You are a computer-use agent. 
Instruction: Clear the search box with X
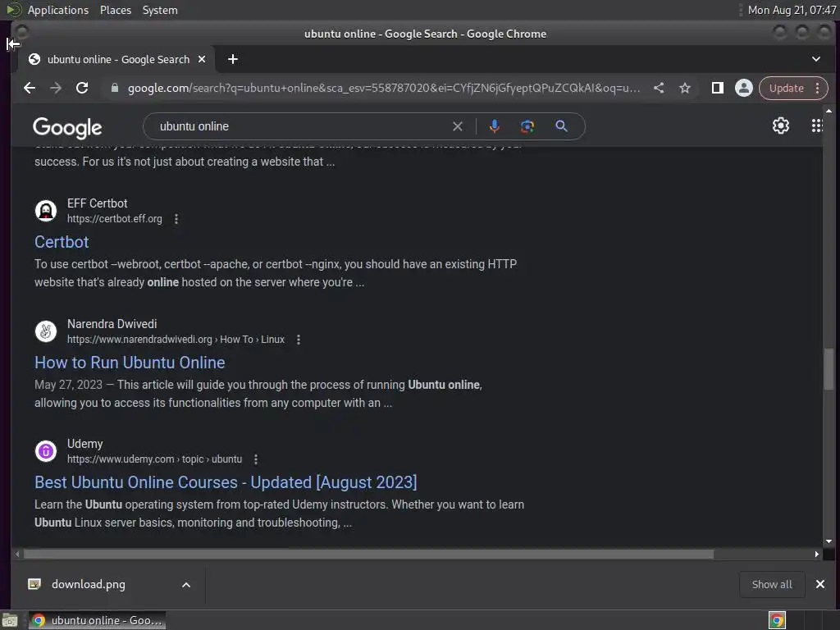pyautogui.click(x=458, y=126)
